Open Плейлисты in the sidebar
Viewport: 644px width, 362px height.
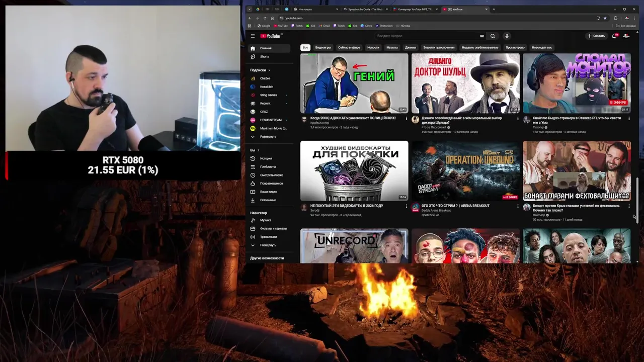(270, 167)
